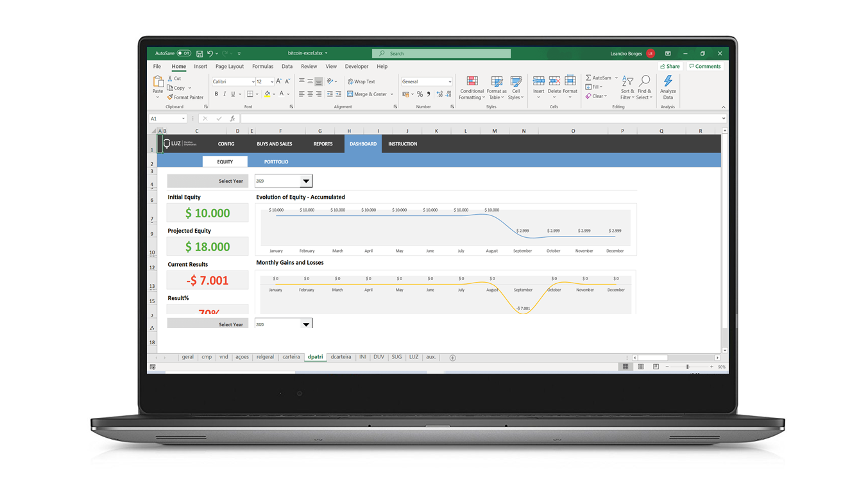The height and width of the screenshot is (491, 868).
Task: Click the BUYS AND SALES navigation button
Action: 275,144
